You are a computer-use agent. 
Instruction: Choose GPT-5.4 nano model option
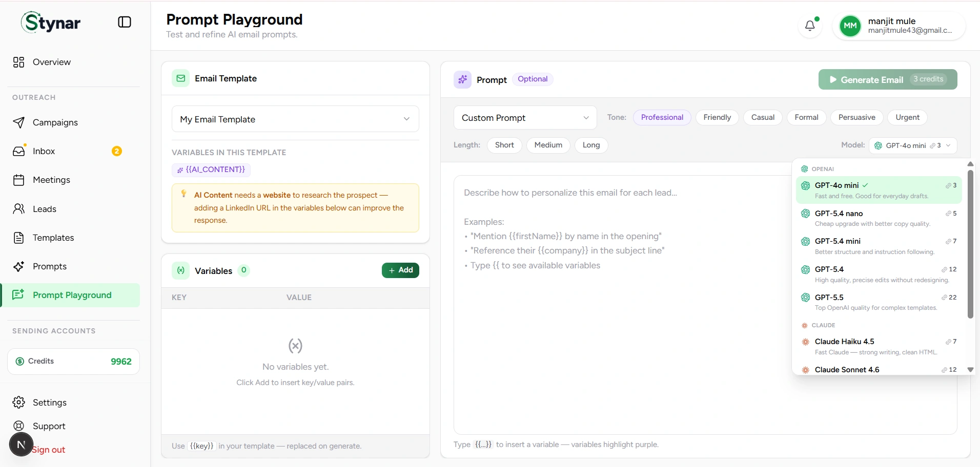[879, 218]
